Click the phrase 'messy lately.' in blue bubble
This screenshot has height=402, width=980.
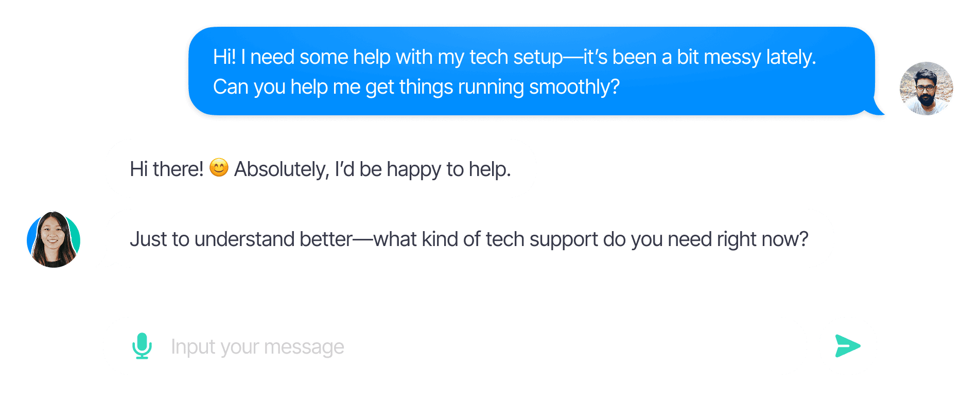coord(760,57)
